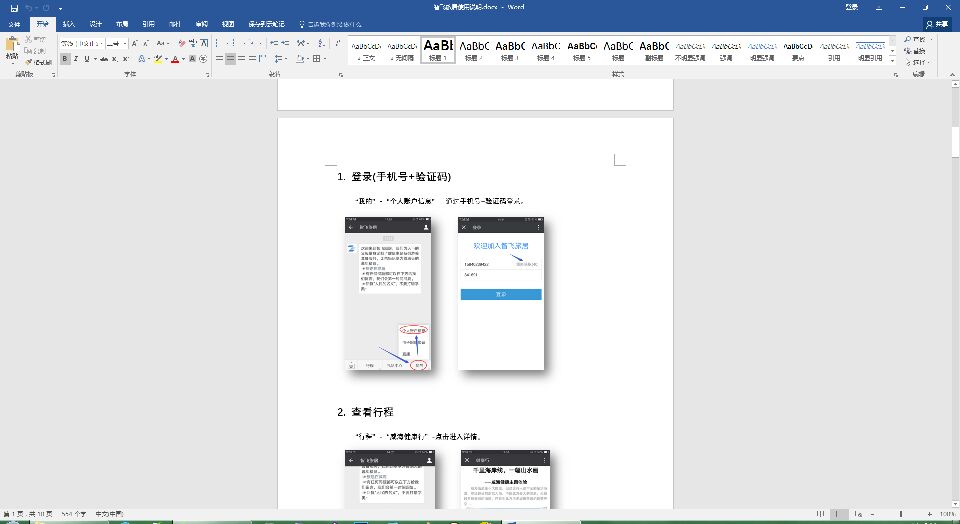
Task: Open the font color dropdown arrow
Action: (185, 59)
